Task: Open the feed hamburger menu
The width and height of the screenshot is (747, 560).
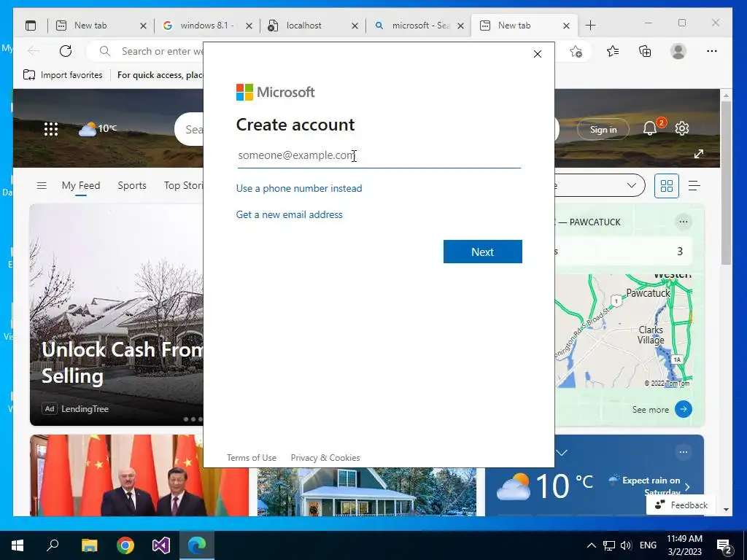Action: pyautogui.click(x=42, y=185)
